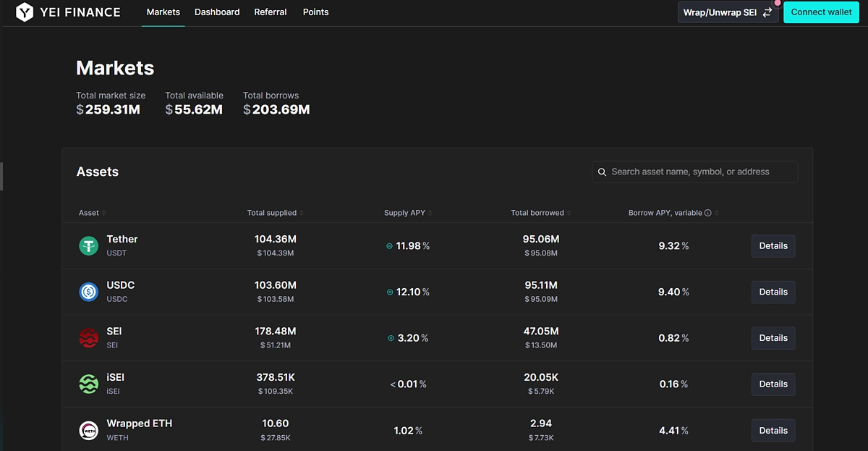Screen dimensions: 868x451
Task: Click the incentive icon beside 11.98% supply APY
Action: click(389, 246)
